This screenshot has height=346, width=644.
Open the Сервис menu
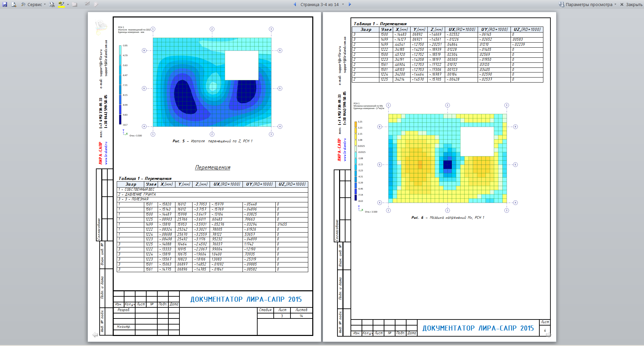(x=35, y=4)
